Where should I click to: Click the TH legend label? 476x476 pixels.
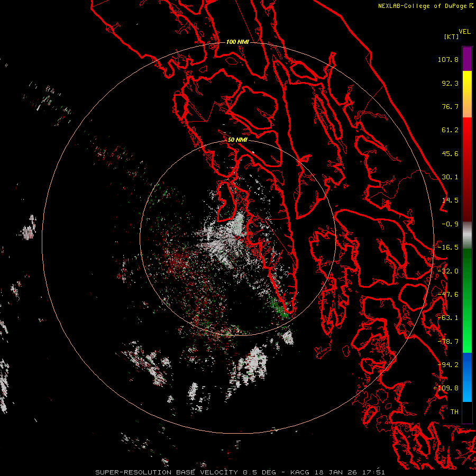click(454, 412)
